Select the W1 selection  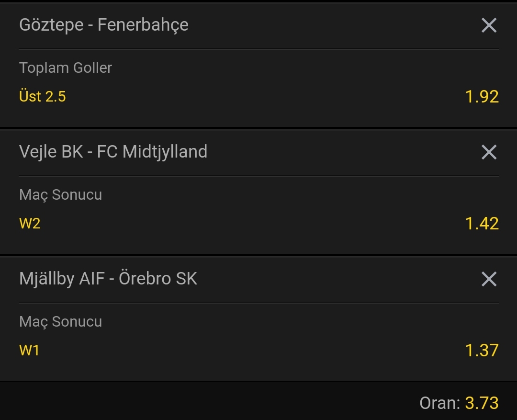pos(29,350)
